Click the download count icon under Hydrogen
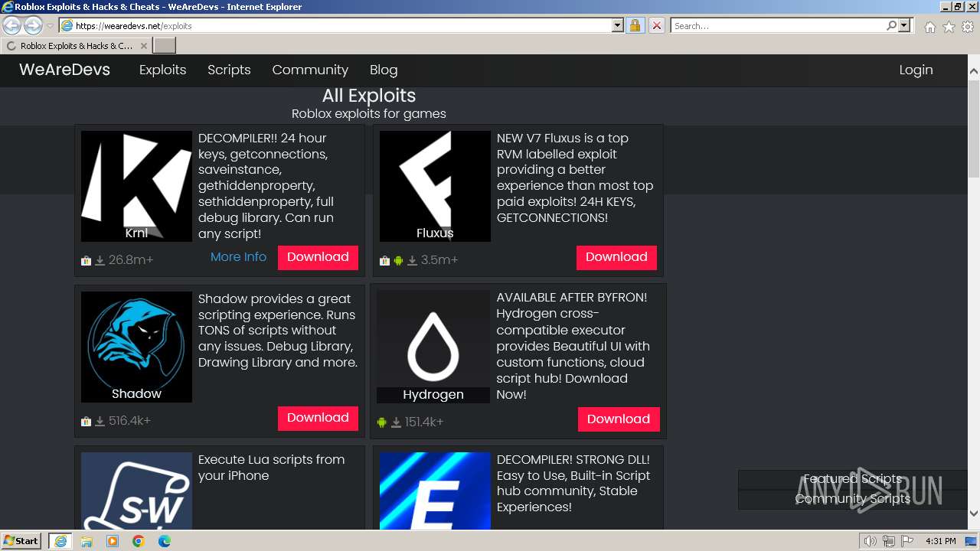 pos(396,422)
